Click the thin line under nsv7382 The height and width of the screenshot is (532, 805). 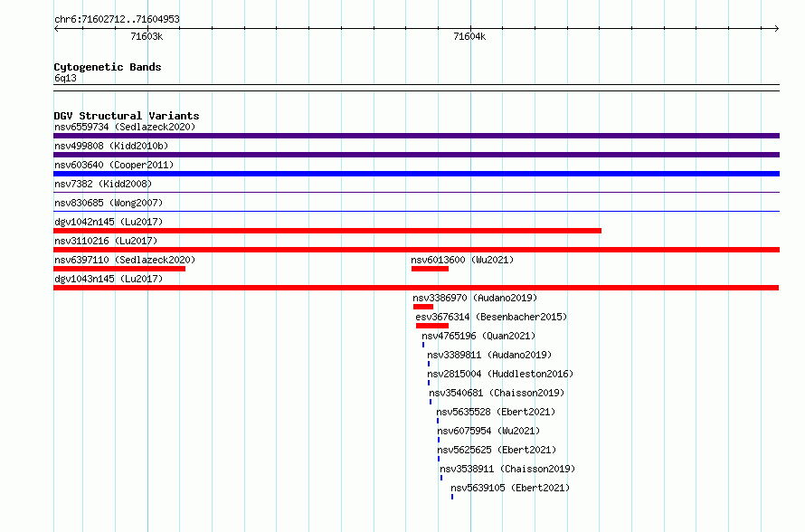416,193
